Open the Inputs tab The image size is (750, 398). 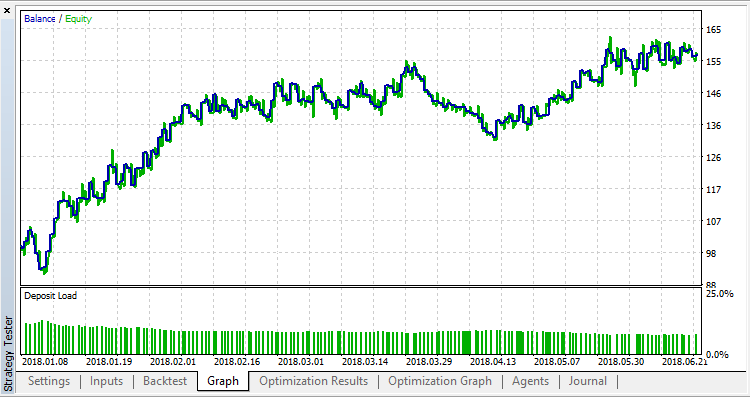pos(106,381)
